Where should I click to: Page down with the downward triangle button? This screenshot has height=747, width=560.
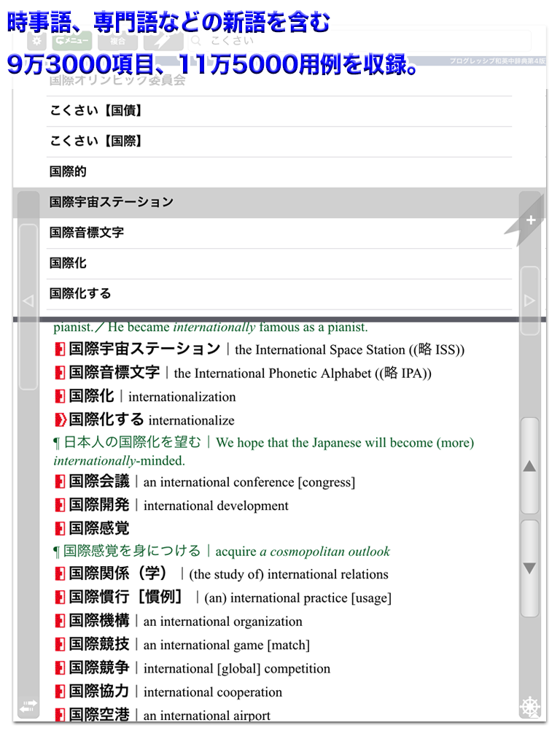point(530,568)
